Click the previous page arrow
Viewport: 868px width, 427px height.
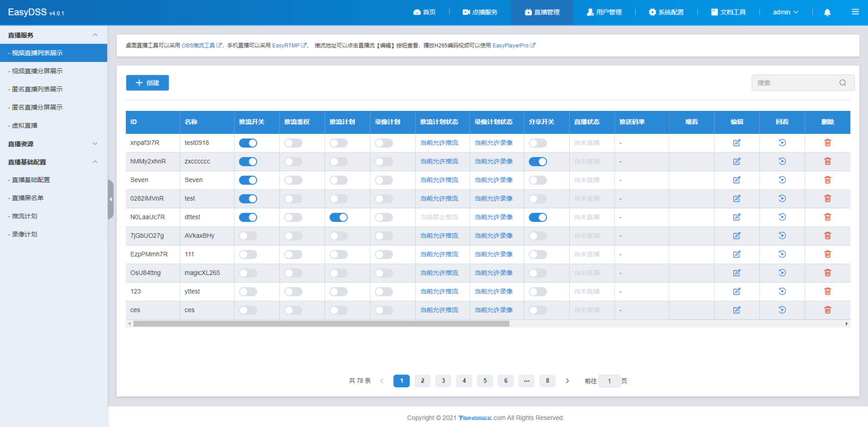pos(382,381)
